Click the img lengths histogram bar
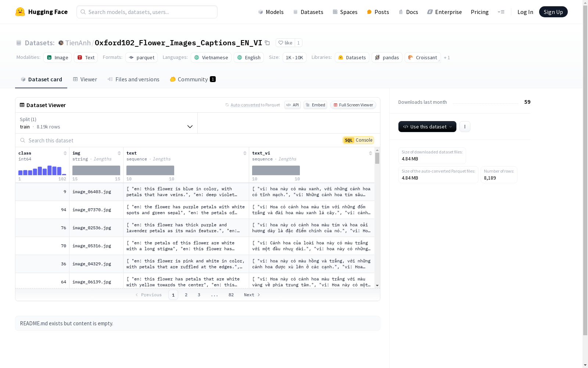588x368 pixels. tap(96, 170)
